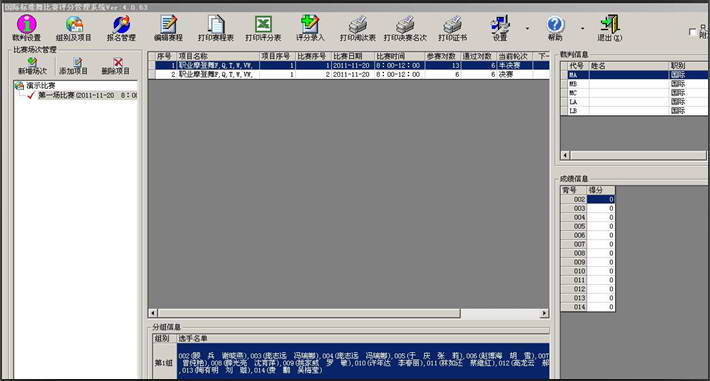Select score cell for number 002
The image size is (710, 381).
[601, 199]
